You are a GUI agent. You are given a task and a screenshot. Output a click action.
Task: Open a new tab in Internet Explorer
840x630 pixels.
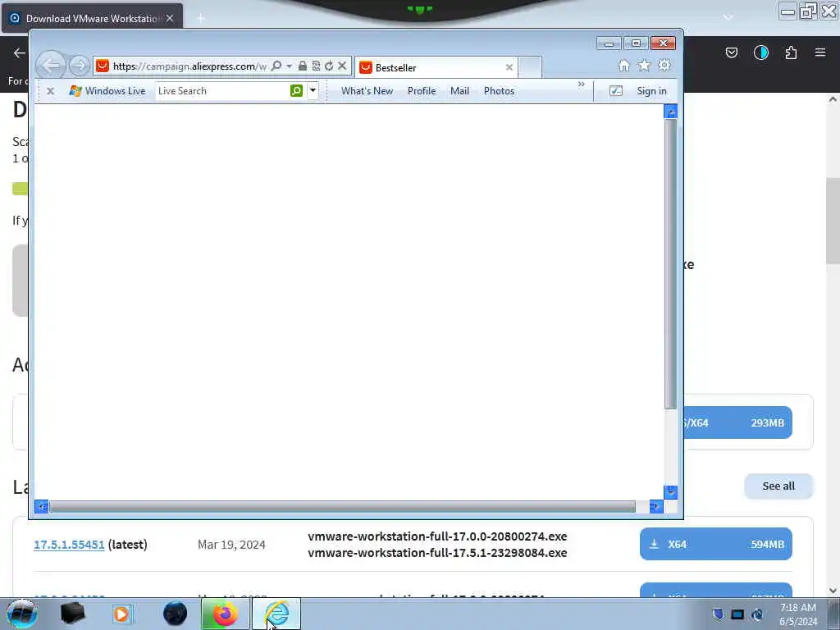click(530, 67)
